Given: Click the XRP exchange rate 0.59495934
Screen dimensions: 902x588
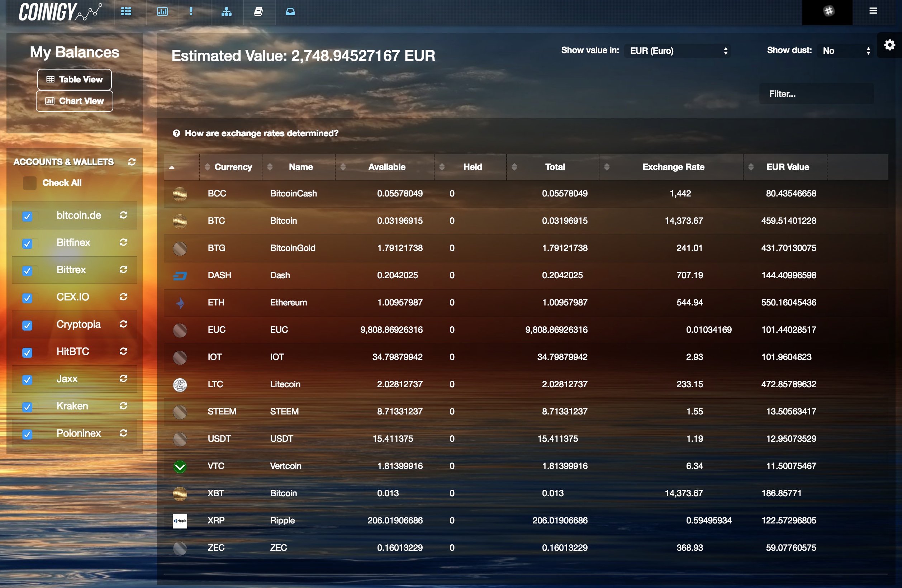Looking at the screenshot, I should (x=709, y=521).
